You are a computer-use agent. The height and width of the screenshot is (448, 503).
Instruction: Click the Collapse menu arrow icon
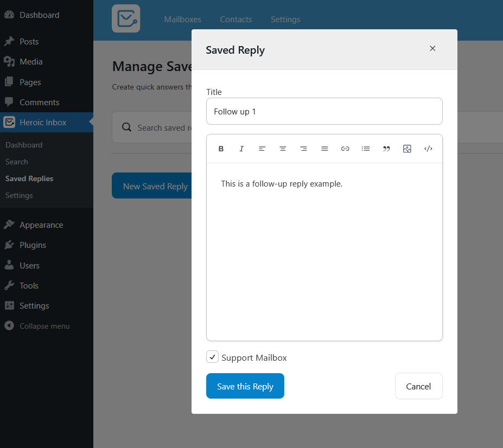click(x=9, y=325)
